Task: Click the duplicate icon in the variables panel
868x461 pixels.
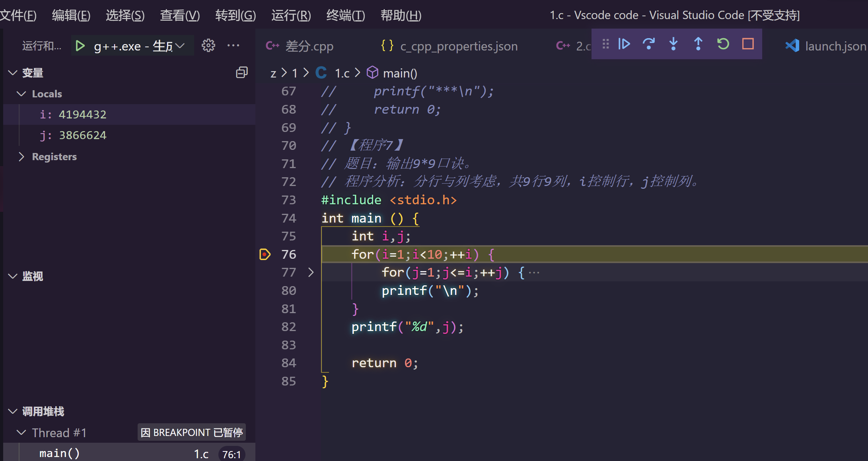Action: (241, 72)
